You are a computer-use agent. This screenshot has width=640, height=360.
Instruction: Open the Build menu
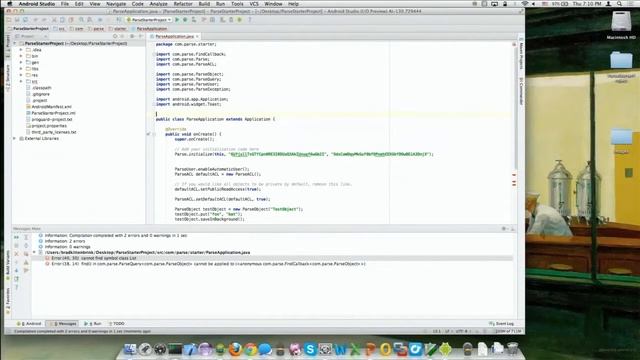point(204,4)
